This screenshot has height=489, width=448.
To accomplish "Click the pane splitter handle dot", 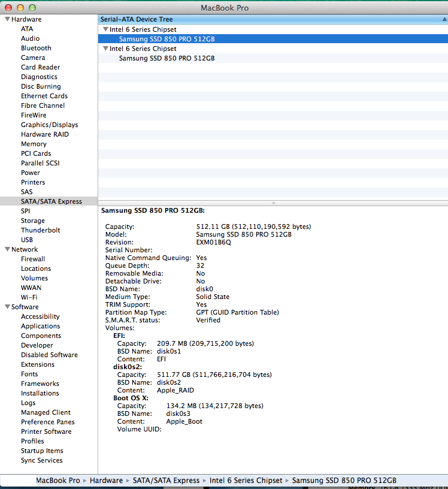I will tap(274, 203).
